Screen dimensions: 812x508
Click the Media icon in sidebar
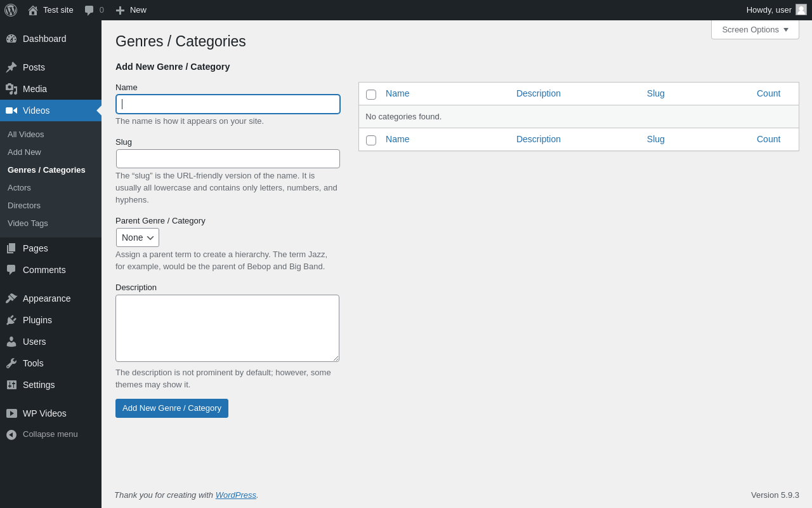[11, 89]
